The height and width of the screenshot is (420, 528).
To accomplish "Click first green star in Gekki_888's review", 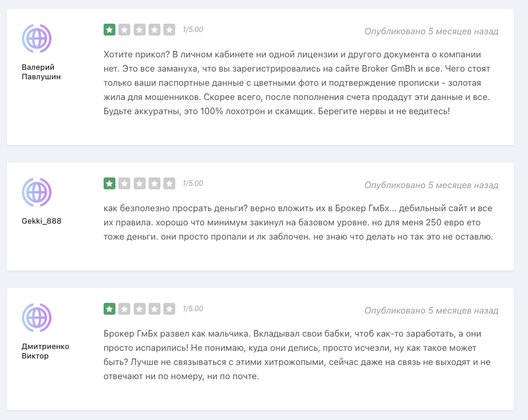I will click(110, 183).
